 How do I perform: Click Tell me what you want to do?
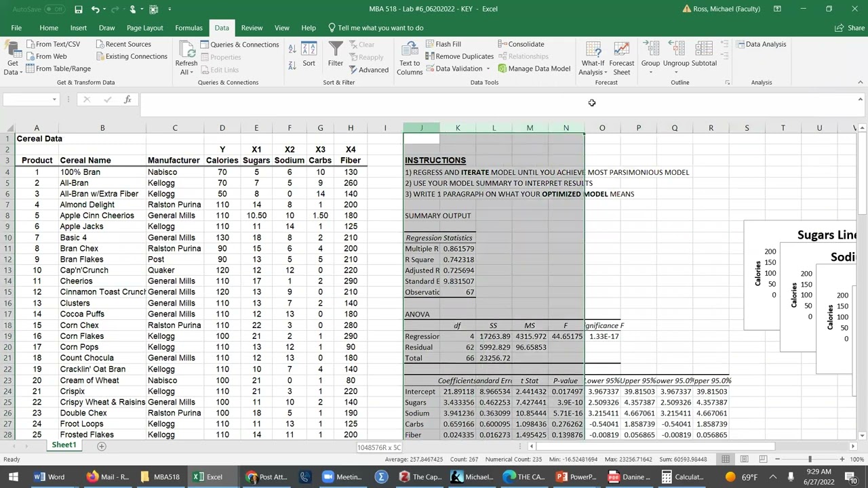click(376, 28)
